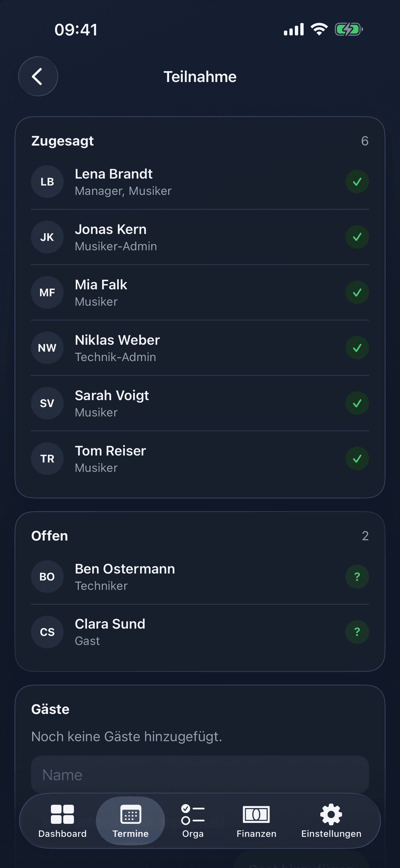Tap the NW avatar of Niklas Weber

click(47, 348)
